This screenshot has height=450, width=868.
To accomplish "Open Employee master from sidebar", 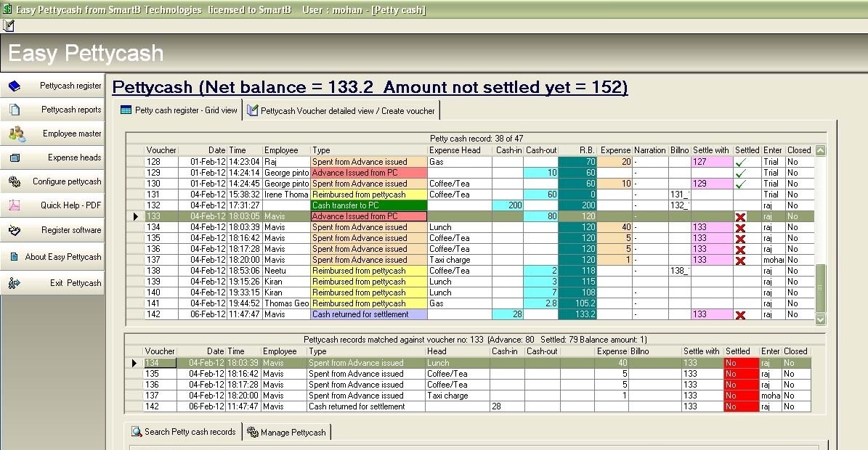I will [x=52, y=134].
